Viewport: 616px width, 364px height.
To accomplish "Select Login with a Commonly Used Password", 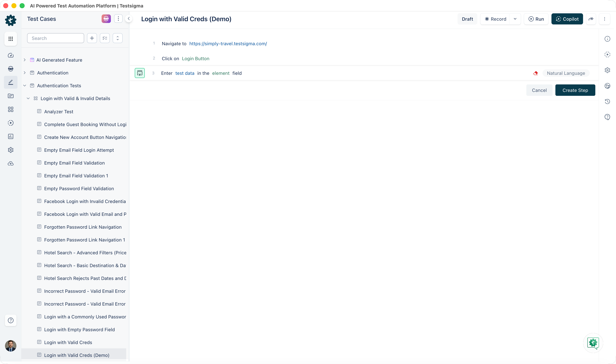I will coord(85,317).
